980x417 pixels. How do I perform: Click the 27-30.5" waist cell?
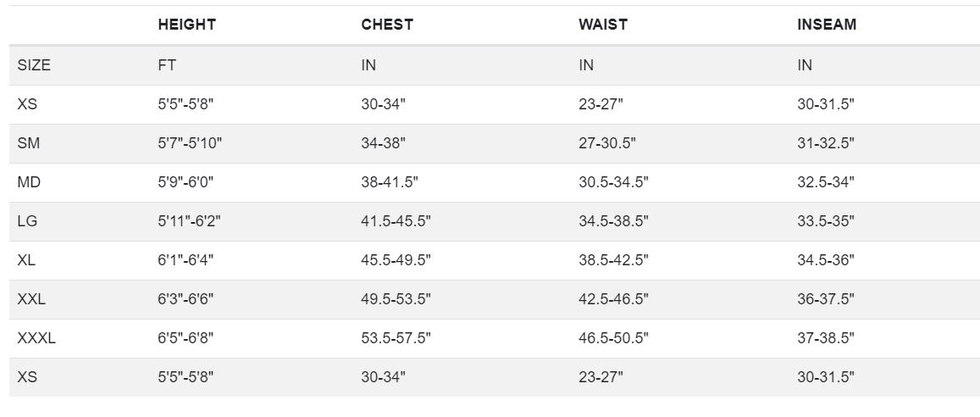tap(606, 143)
